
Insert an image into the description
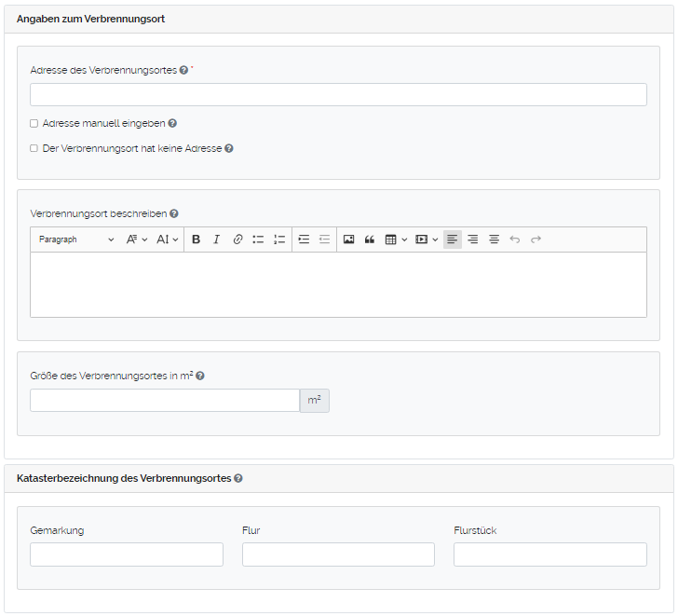point(348,240)
